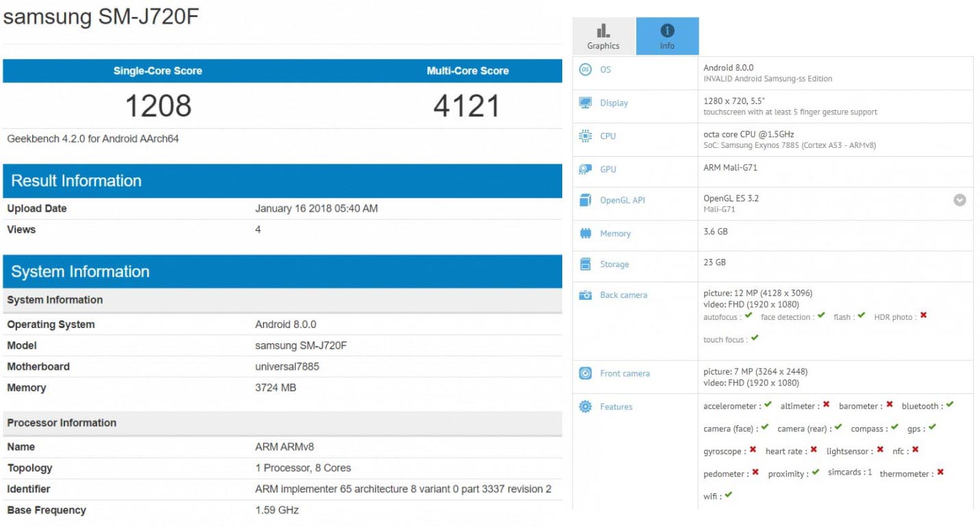Click the 3.6 GB memory value
This screenshot has width=980, height=526.
pos(716,231)
